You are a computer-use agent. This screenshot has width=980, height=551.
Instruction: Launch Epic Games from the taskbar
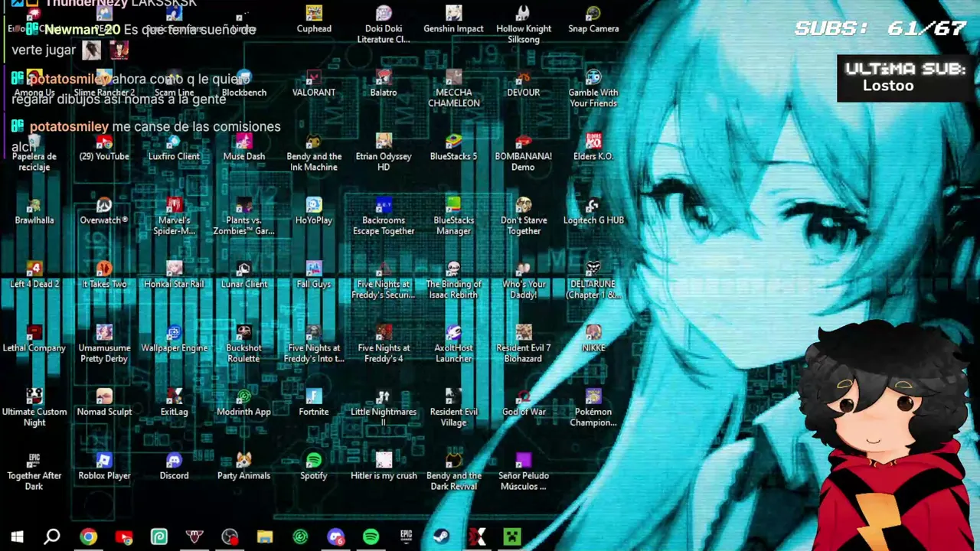coord(406,536)
